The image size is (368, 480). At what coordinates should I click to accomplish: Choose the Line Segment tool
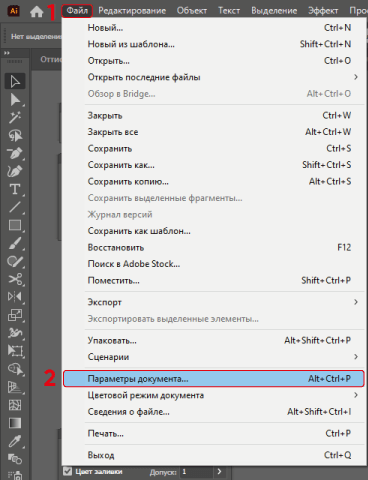click(15, 207)
